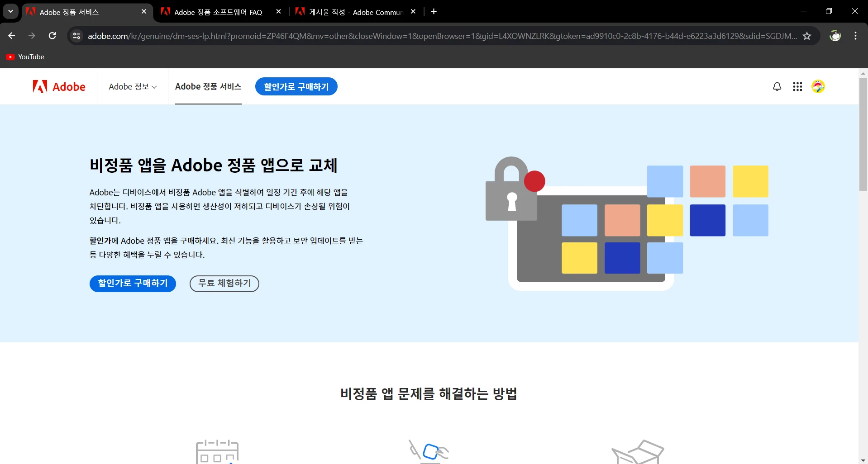Open the user profile avatar menu
Screen dimensions: 868x464
pyautogui.click(x=818, y=86)
